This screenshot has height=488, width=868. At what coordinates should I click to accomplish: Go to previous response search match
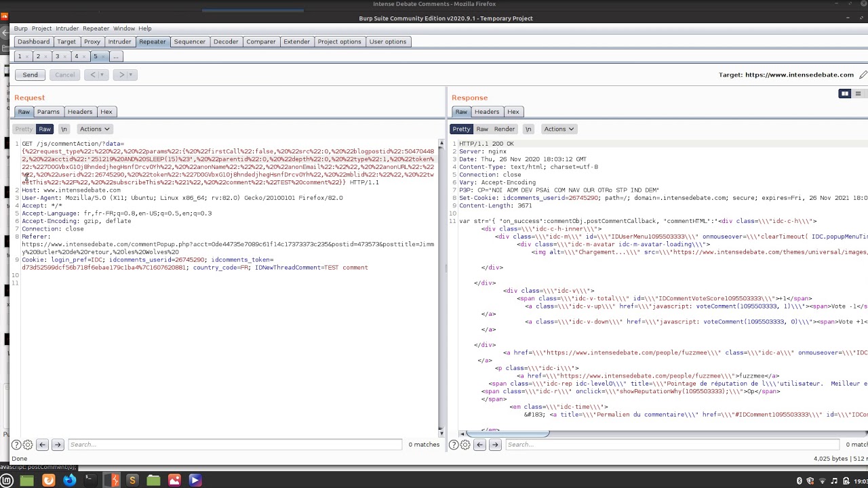pyautogui.click(x=479, y=445)
